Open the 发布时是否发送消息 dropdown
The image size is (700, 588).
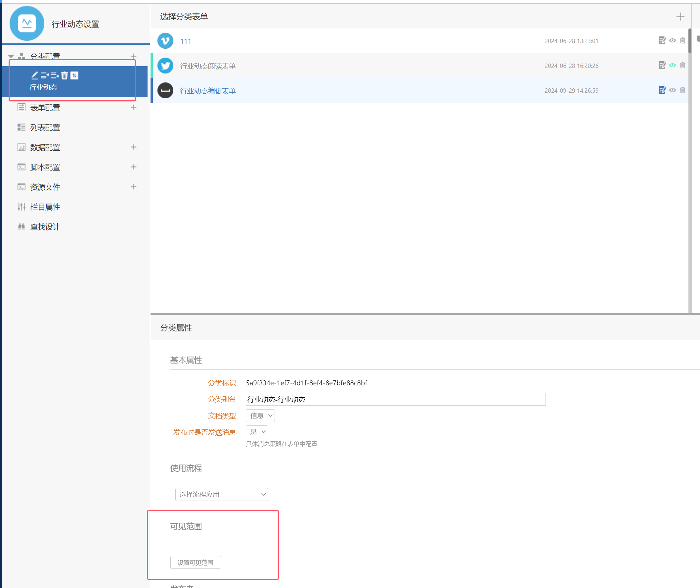(x=257, y=432)
